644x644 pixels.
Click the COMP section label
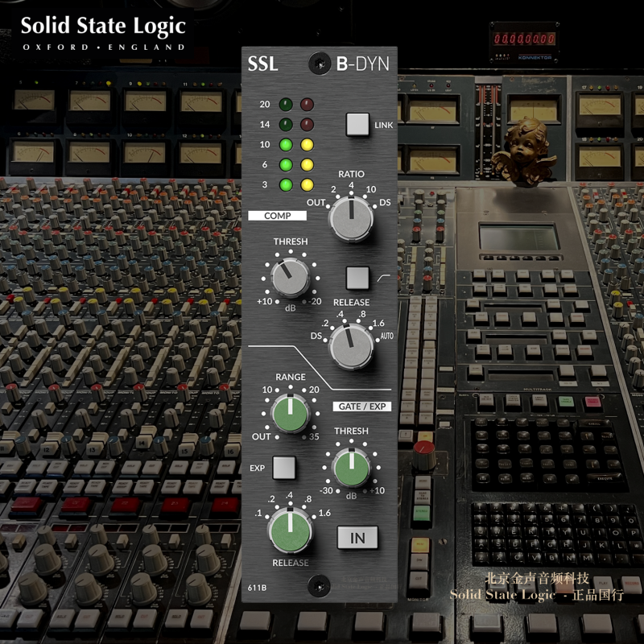pos(277,216)
